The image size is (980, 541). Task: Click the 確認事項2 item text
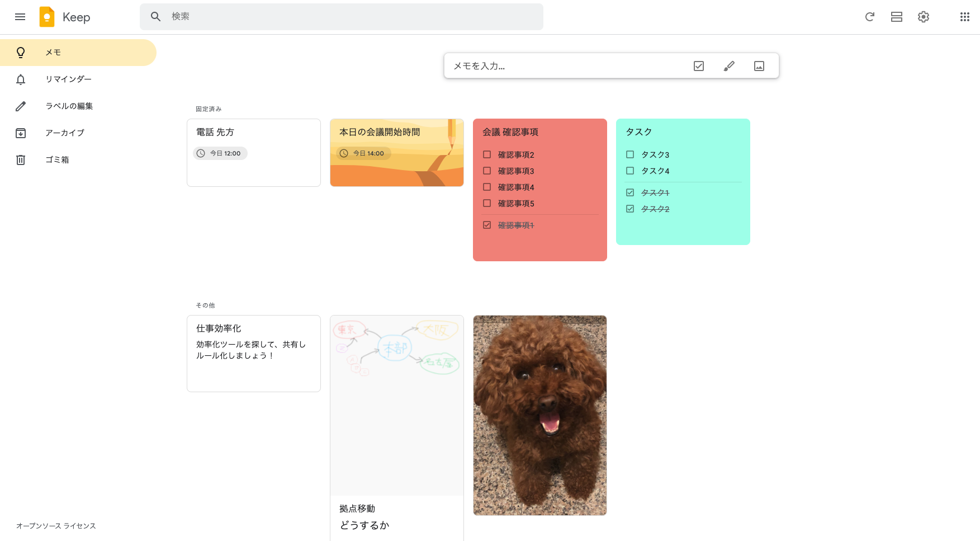[516, 155]
